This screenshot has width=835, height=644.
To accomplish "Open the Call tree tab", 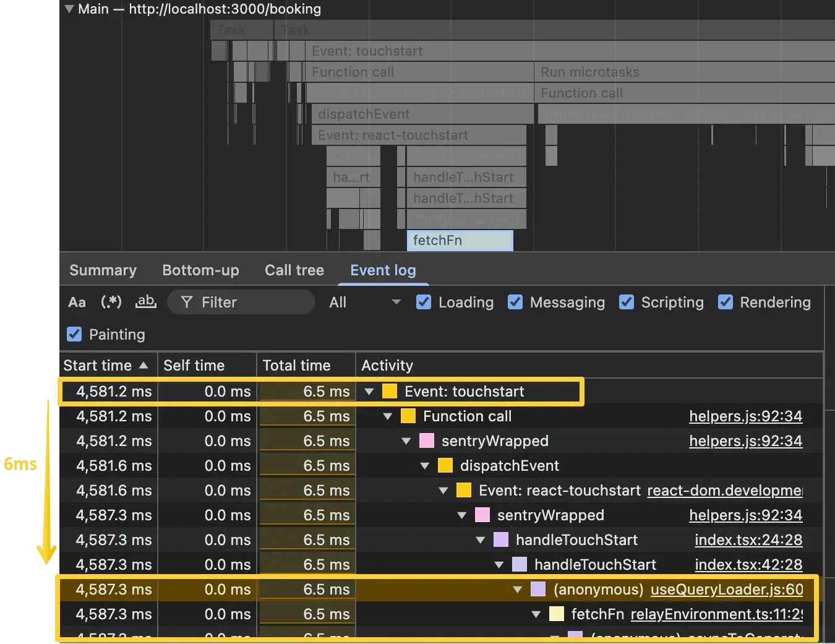I will (294, 270).
